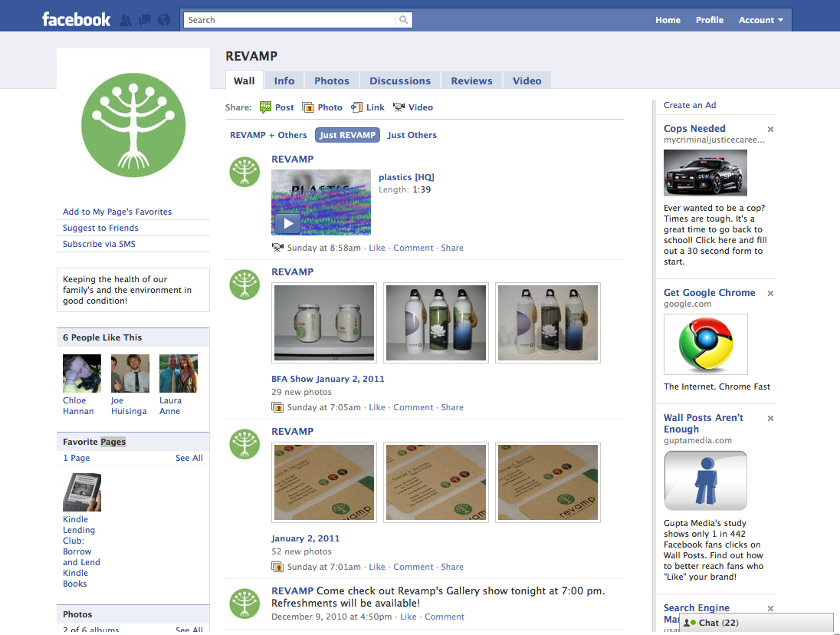Viewport: 840px width, 635px height.
Task: Open the plastics [HQ] video title link
Action: 407,177
